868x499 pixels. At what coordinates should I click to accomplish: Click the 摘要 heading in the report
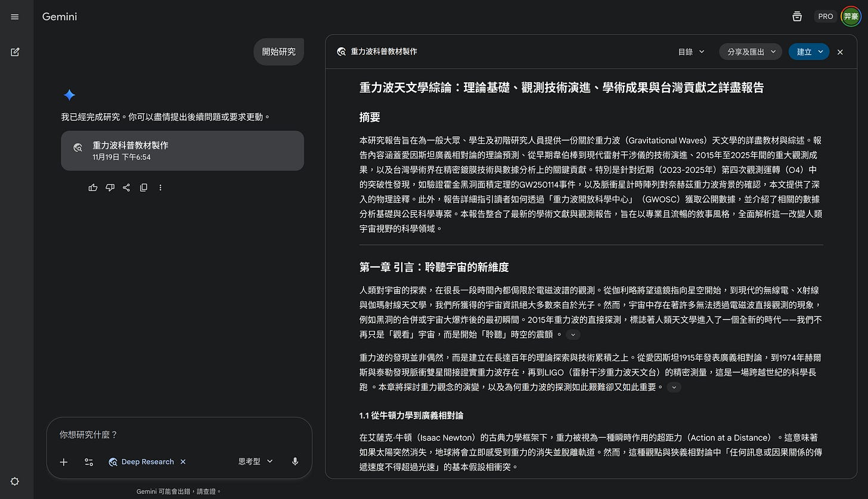click(370, 117)
